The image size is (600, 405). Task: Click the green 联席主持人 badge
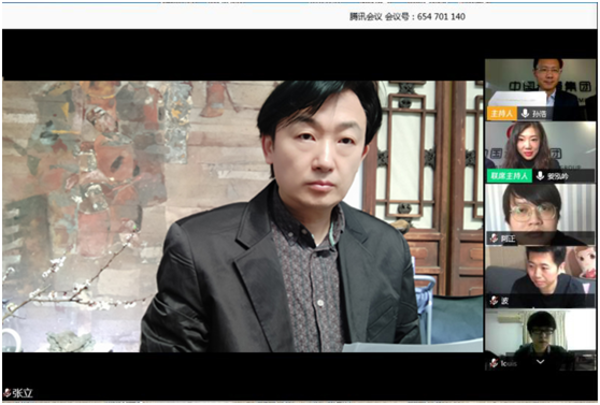point(509,175)
